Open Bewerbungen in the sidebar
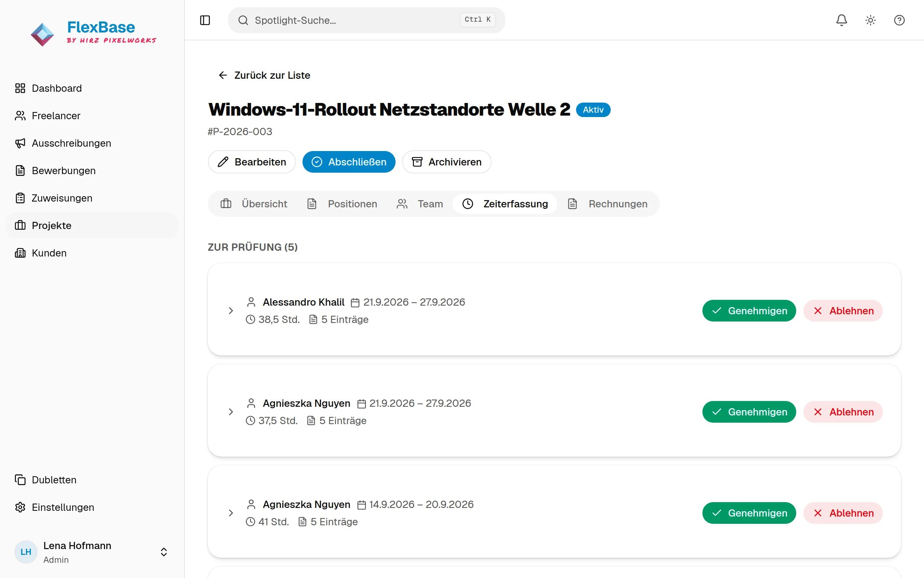The height and width of the screenshot is (578, 924). coord(92,171)
